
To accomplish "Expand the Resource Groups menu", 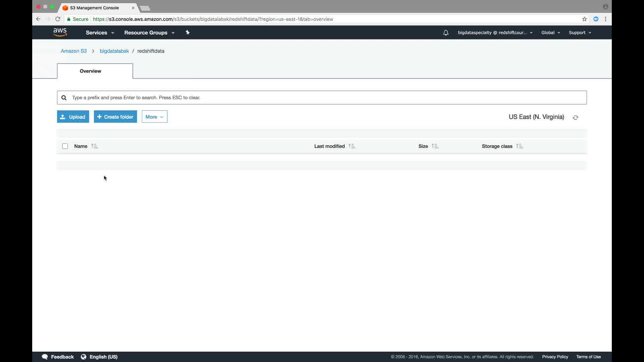I will (149, 33).
